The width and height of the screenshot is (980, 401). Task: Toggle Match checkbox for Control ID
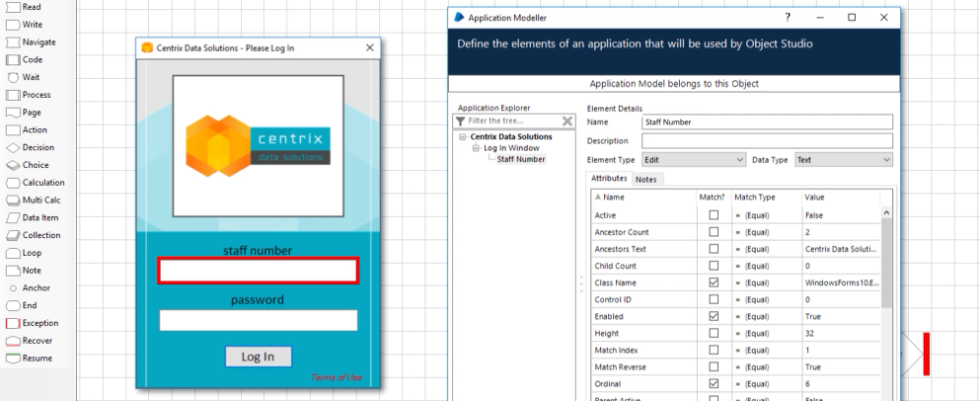pyautogui.click(x=714, y=299)
